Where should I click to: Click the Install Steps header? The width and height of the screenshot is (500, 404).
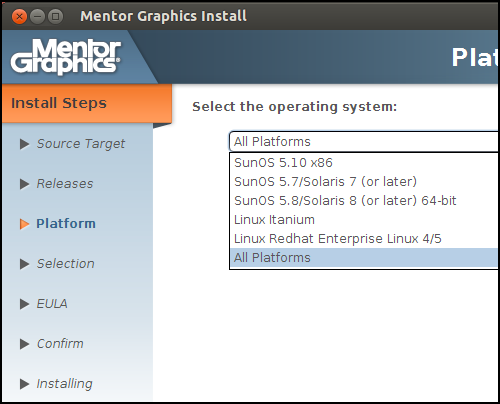point(87,103)
